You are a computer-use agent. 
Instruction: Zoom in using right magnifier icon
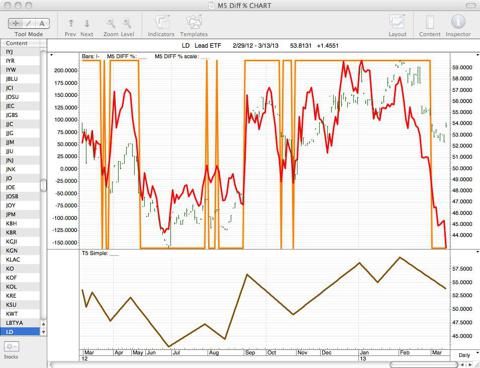127,23
